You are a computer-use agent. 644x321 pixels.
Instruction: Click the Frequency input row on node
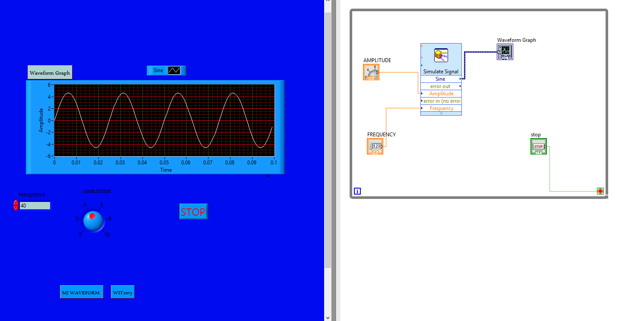pos(441,108)
